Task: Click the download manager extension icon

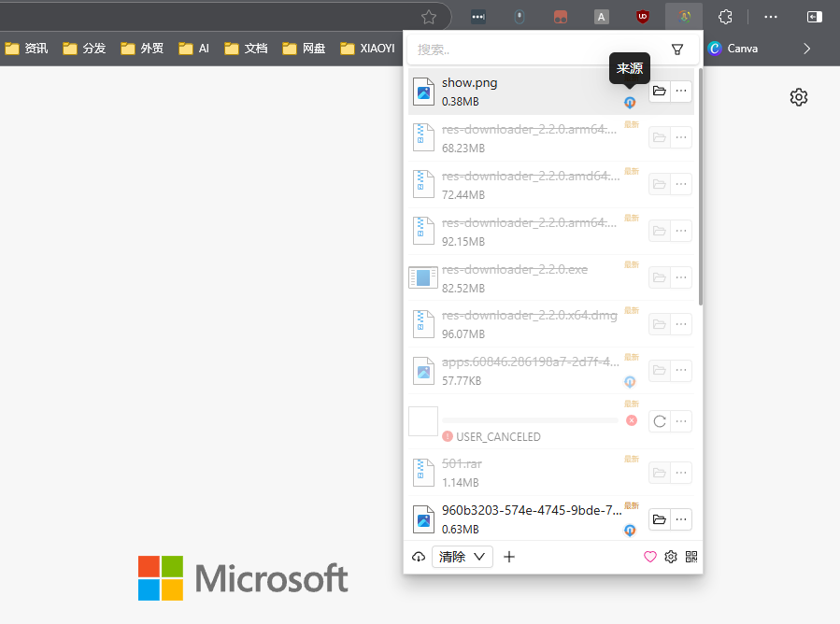Action: click(684, 17)
